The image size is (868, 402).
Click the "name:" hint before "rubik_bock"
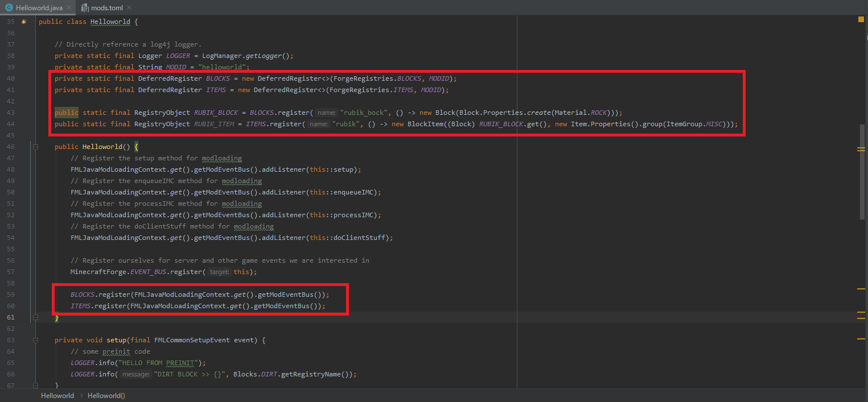327,113
